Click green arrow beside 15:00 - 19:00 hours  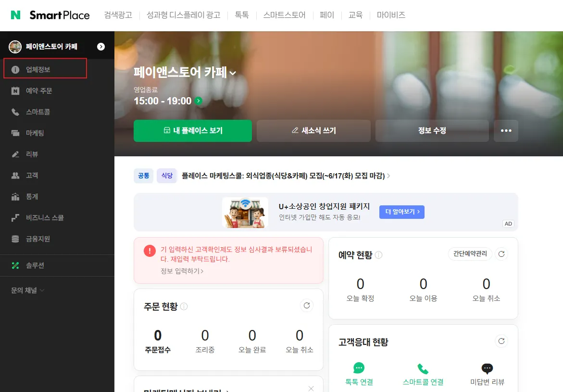coord(198,101)
